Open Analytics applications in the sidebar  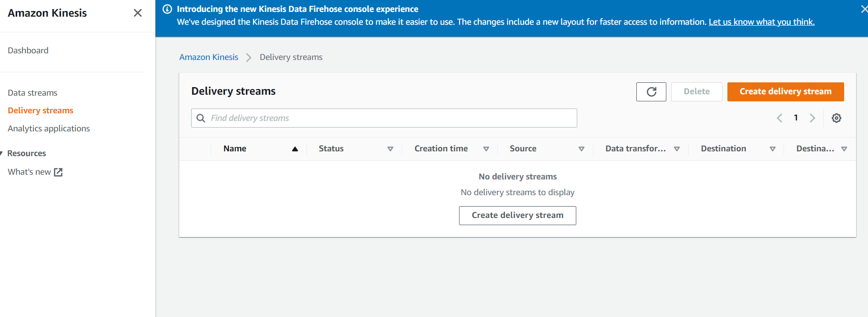pos(49,129)
